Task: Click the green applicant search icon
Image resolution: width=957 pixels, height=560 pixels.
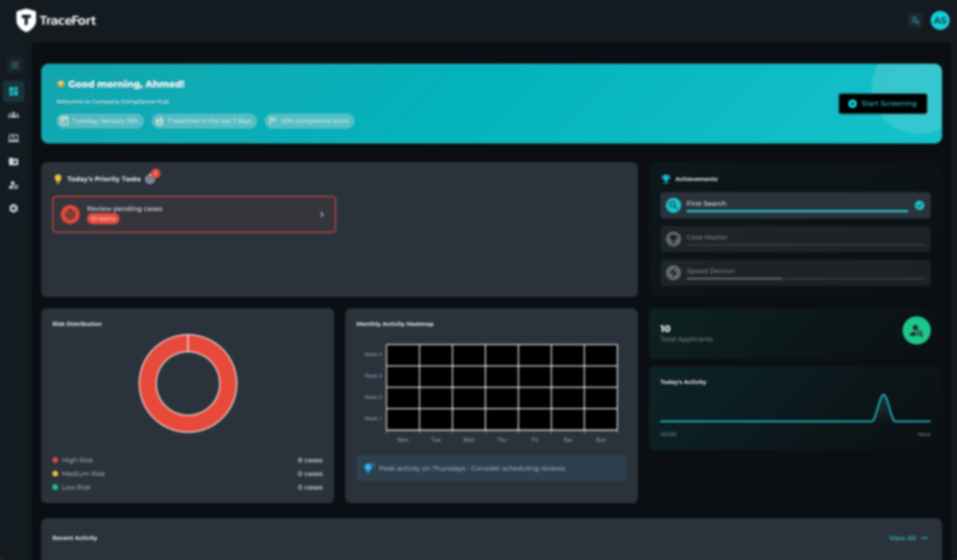Action: (916, 331)
